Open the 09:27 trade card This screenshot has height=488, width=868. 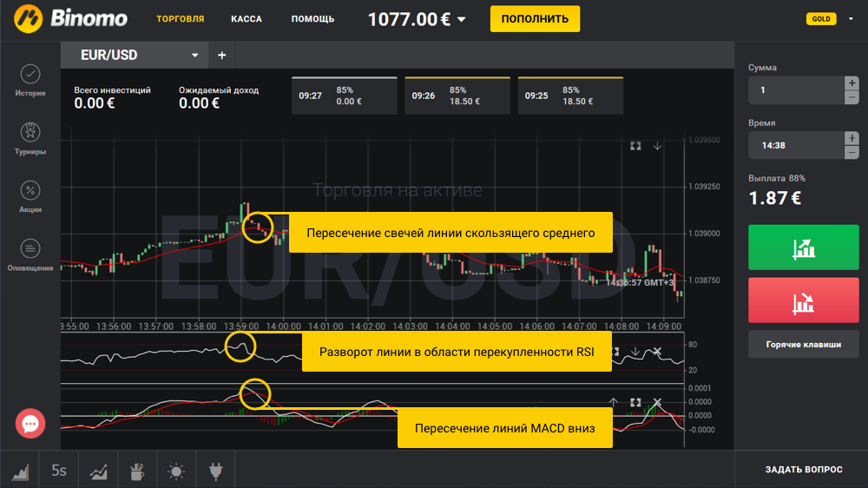[345, 96]
